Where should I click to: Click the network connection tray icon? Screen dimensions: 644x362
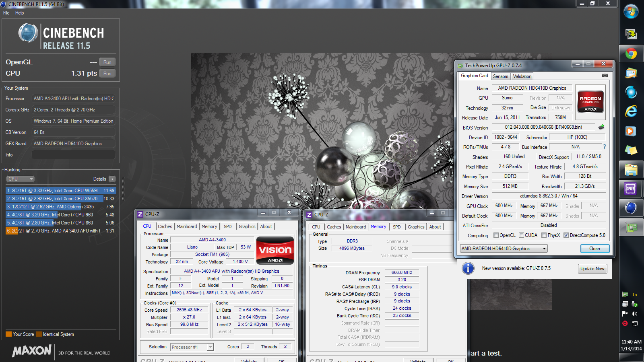pyautogui.click(x=635, y=323)
